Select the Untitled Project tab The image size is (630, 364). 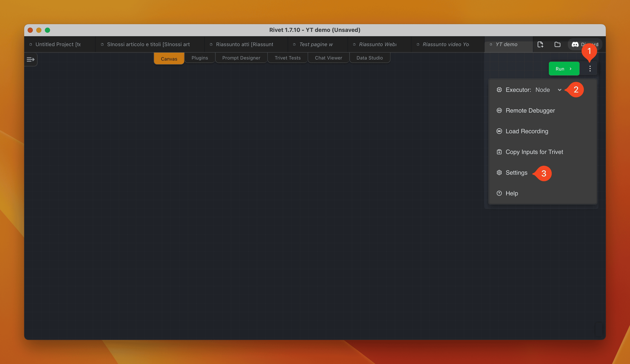60,44
